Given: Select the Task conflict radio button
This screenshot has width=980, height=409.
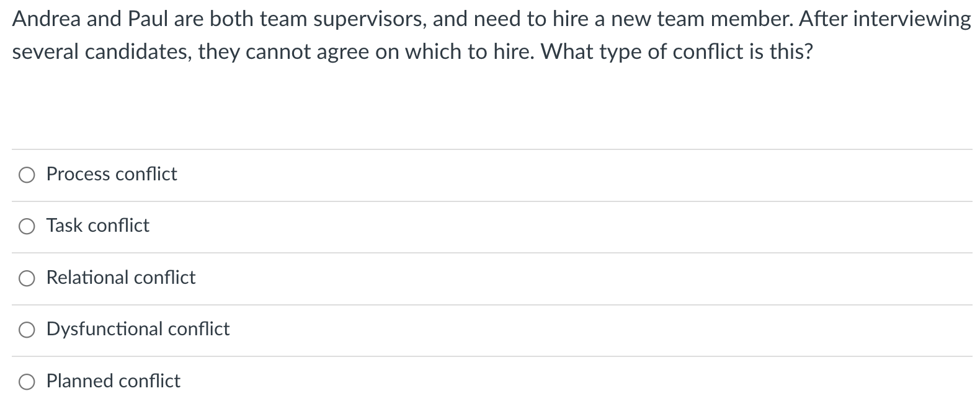Looking at the screenshot, I should coord(26,227).
